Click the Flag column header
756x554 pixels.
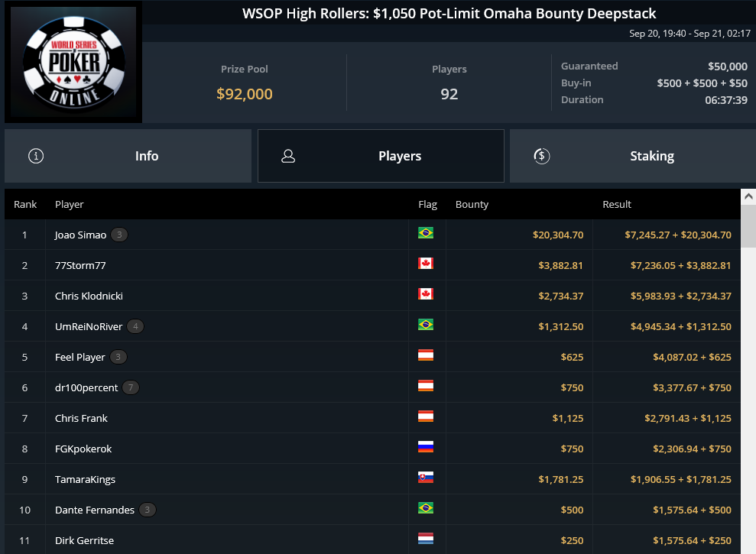(x=427, y=205)
